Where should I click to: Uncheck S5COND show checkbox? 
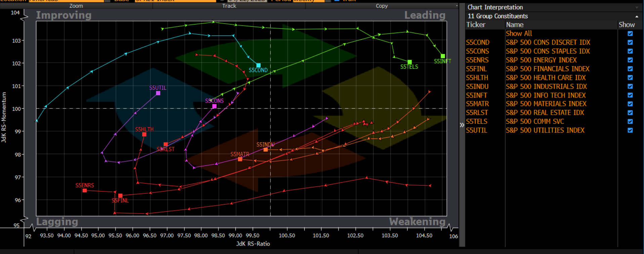630,42
